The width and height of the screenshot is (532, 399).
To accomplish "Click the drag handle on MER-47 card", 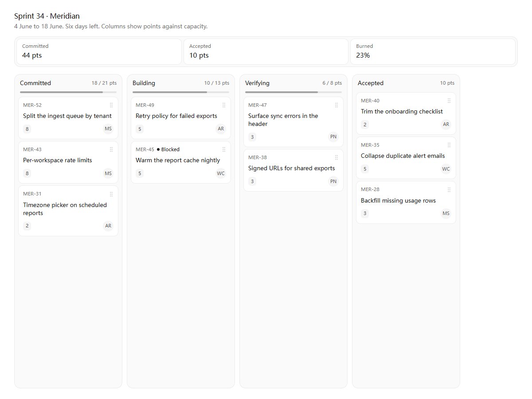I will pyautogui.click(x=336, y=105).
